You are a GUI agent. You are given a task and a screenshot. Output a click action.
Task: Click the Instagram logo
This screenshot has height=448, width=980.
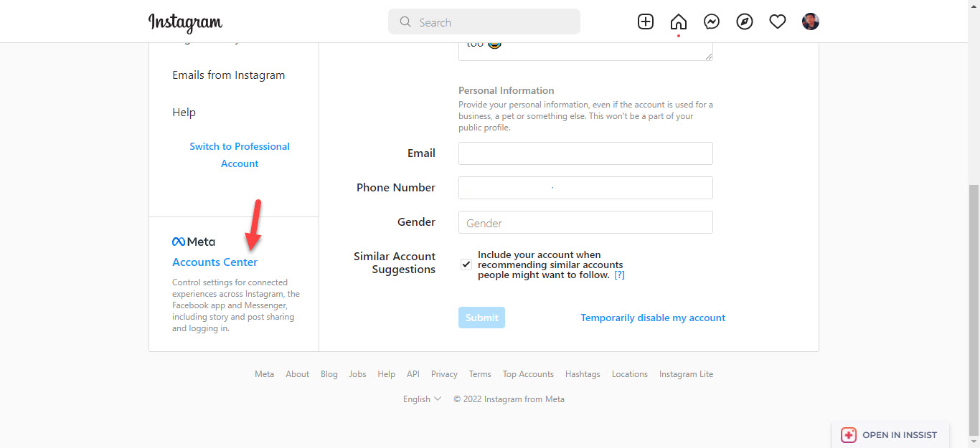(185, 22)
